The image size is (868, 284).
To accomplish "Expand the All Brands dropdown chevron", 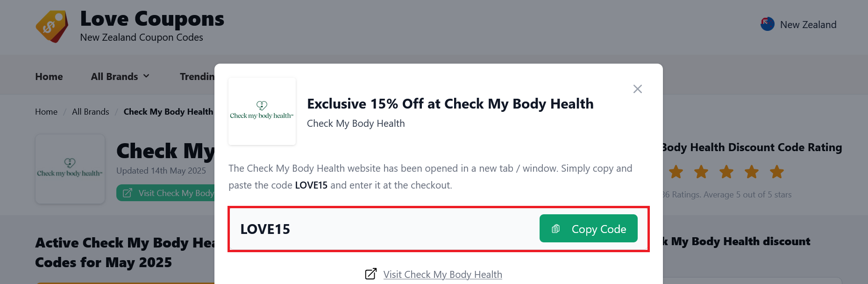I will point(146,76).
